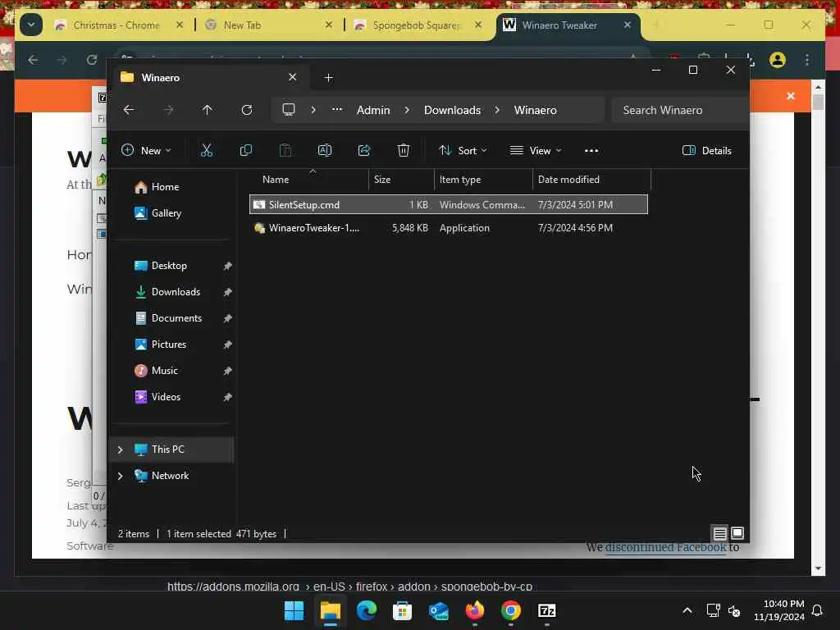Close the Winaero Tweaker Chrome tab
This screenshot has height=630, width=840.
pyautogui.click(x=628, y=25)
